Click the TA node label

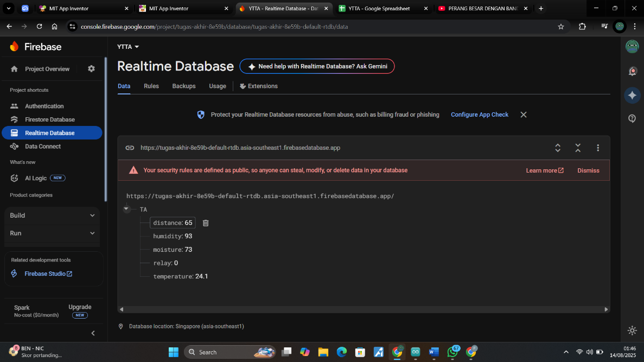(143, 209)
